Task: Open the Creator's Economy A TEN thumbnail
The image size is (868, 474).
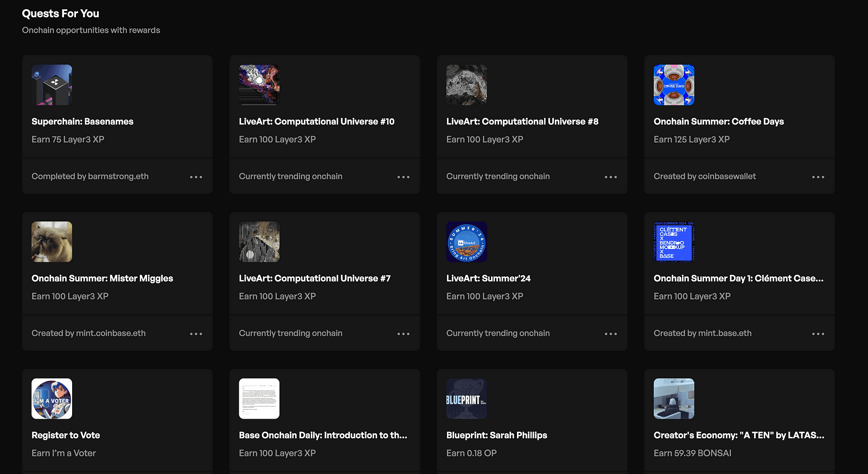Action: (x=674, y=399)
